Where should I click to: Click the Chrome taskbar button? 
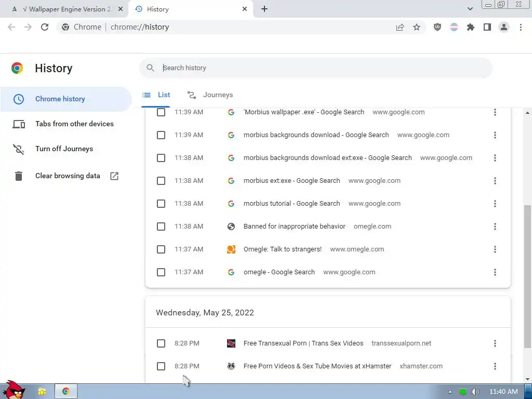(x=66, y=392)
